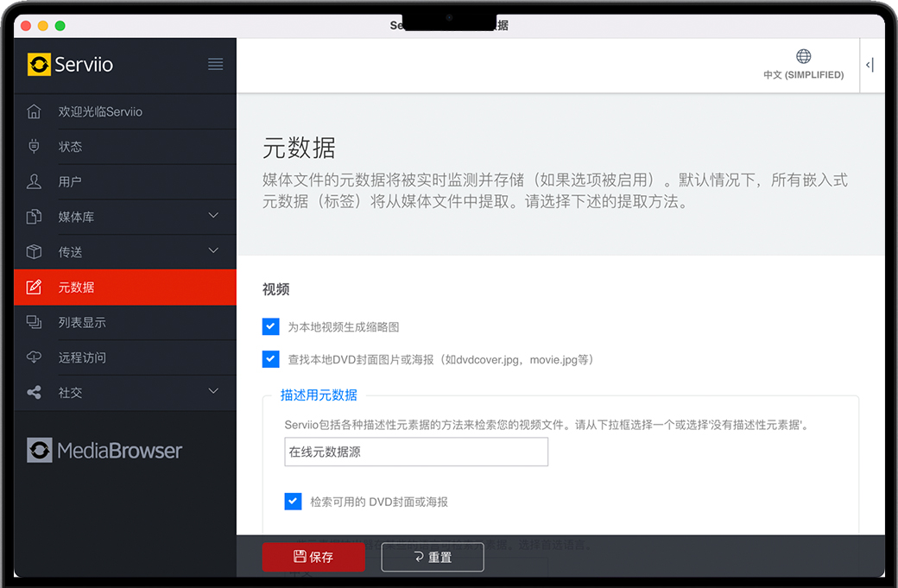
Task: Disable 检索可用的 DVD封面或海报 checkbox
Action: tap(294, 502)
